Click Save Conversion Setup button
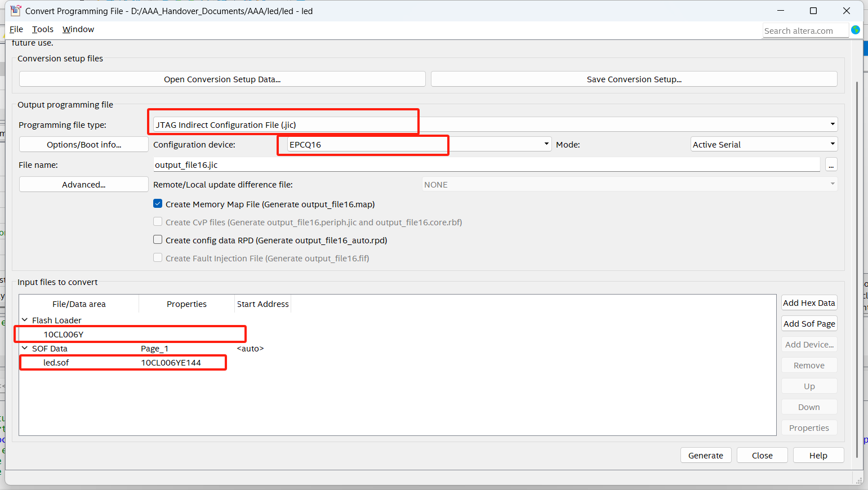 click(634, 79)
